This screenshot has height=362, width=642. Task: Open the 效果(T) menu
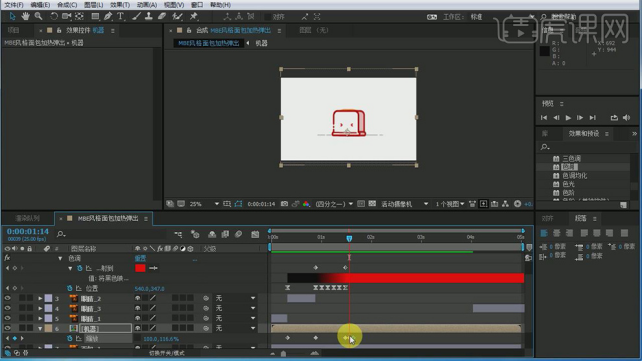click(x=120, y=5)
